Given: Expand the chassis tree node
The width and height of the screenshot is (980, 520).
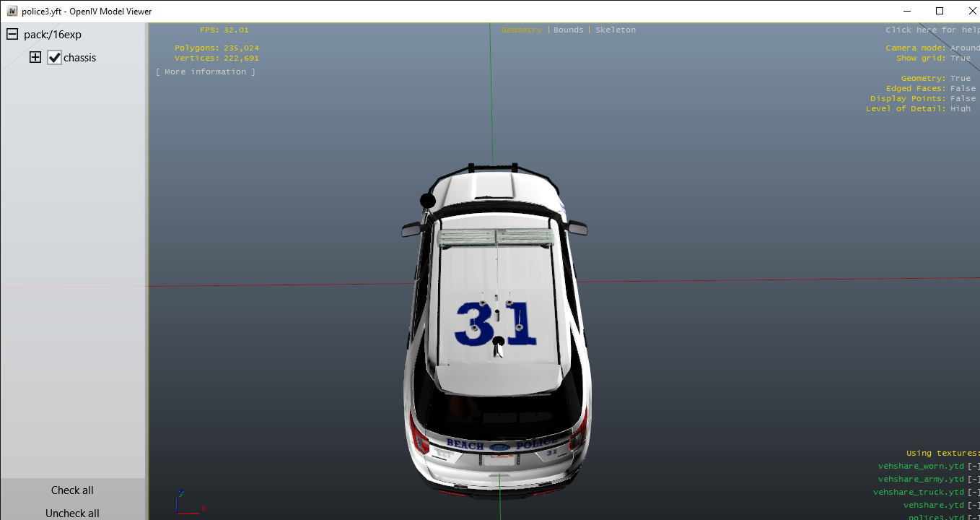Looking at the screenshot, I should tap(35, 58).
